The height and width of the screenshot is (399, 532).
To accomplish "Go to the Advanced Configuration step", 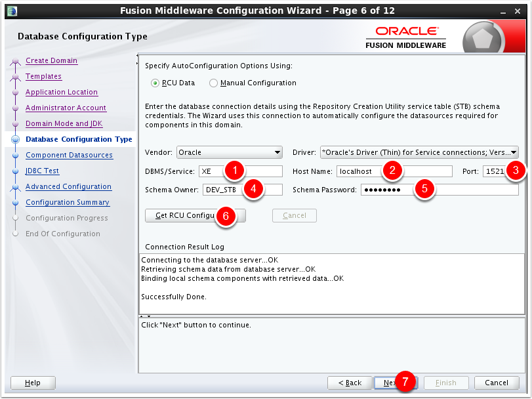I will pos(68,187).
